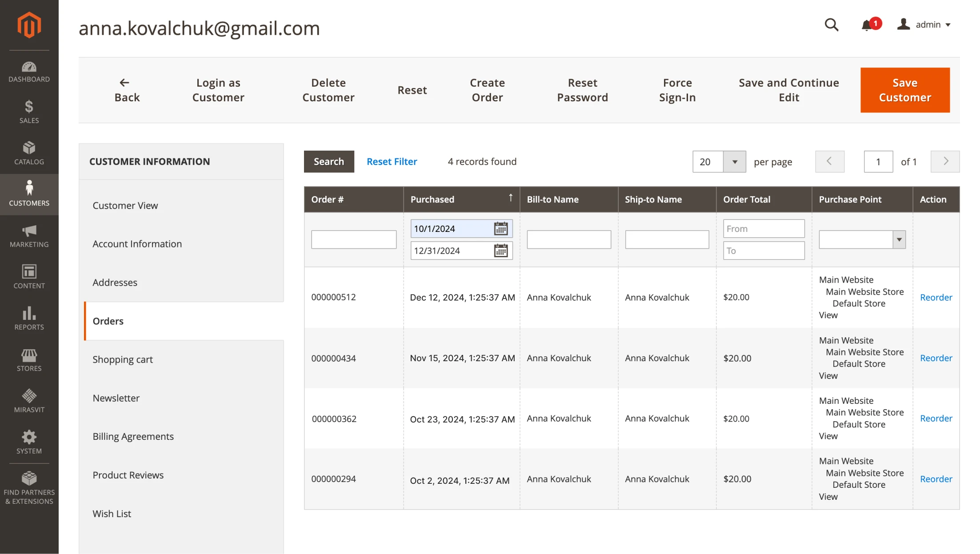Click the Save Customer button

pyautogui.click(x=904, y=90)
